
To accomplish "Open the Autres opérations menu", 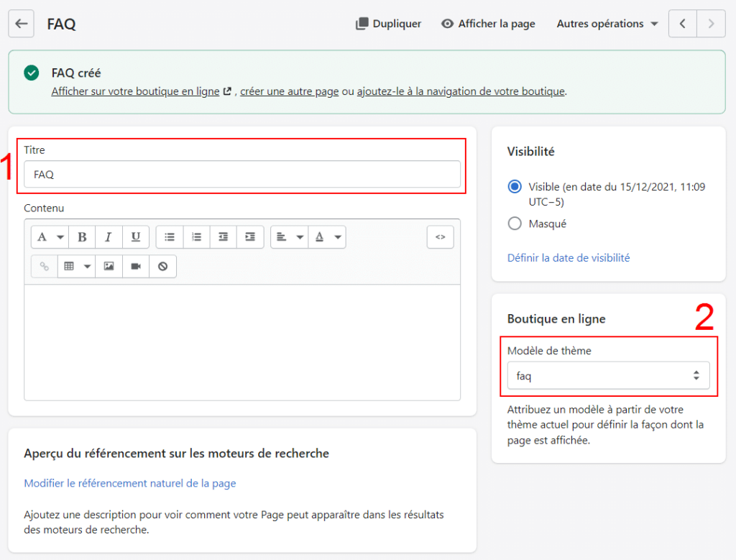I will point(607,24).
